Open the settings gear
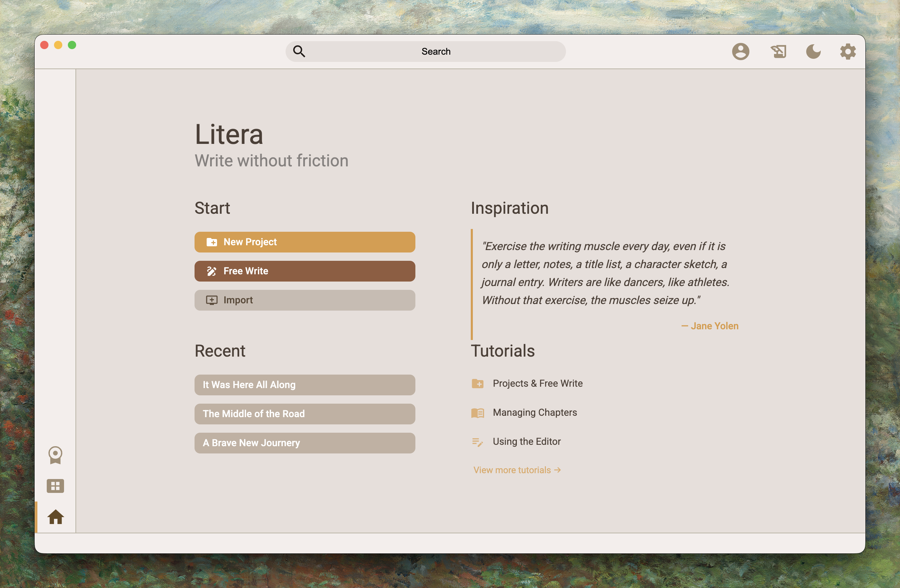Screen dimensions: 900x588 coord(848,52)
